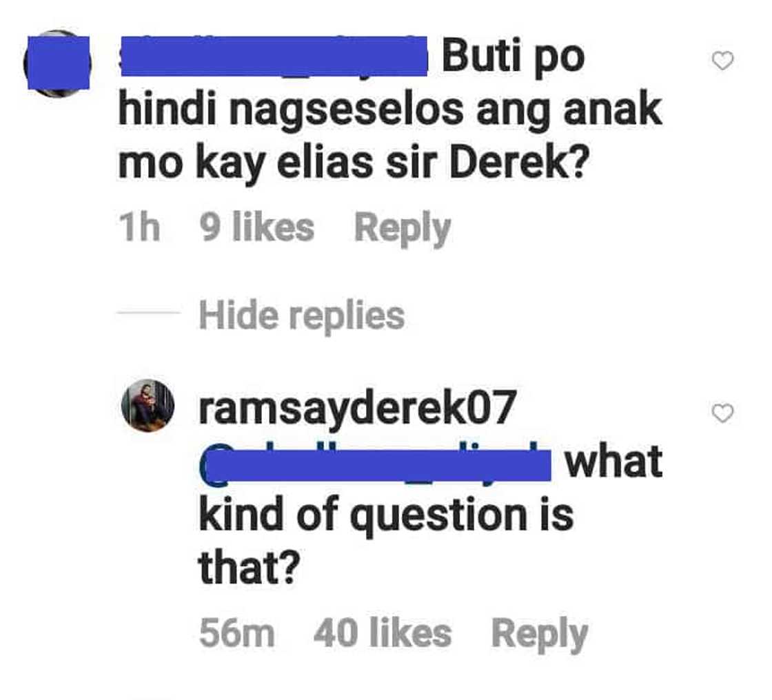The width and height of the screenshot is (772, 700).
Task: Select the text 'mo kay elias sir Derek?'
Action: (354, 165)
